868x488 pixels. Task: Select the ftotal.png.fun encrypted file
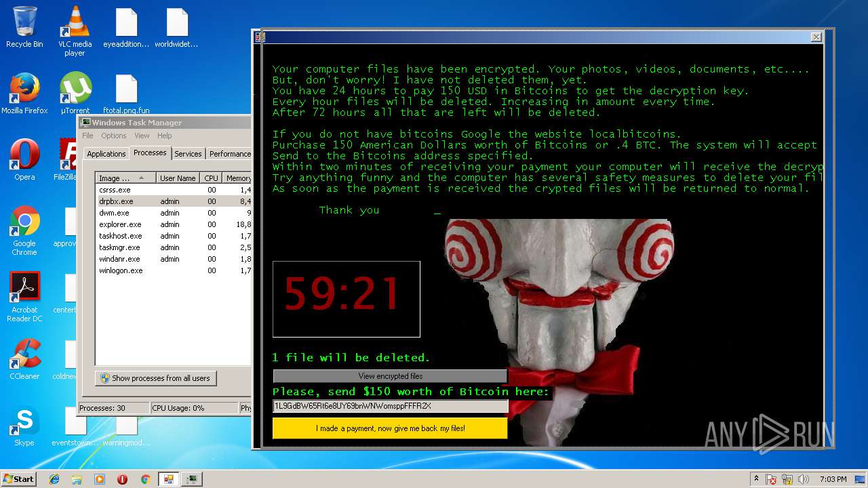(126, 94)
